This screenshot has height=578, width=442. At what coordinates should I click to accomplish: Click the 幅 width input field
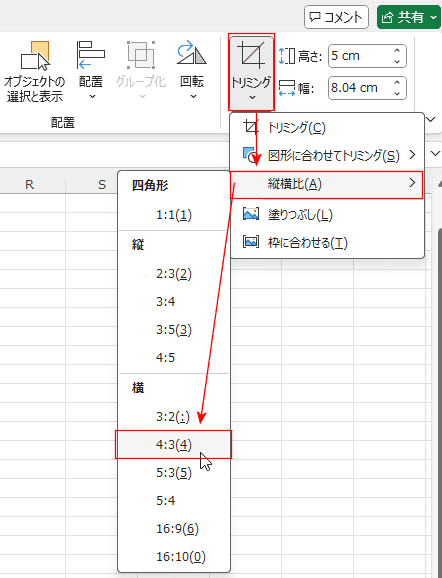click(359, 88)
